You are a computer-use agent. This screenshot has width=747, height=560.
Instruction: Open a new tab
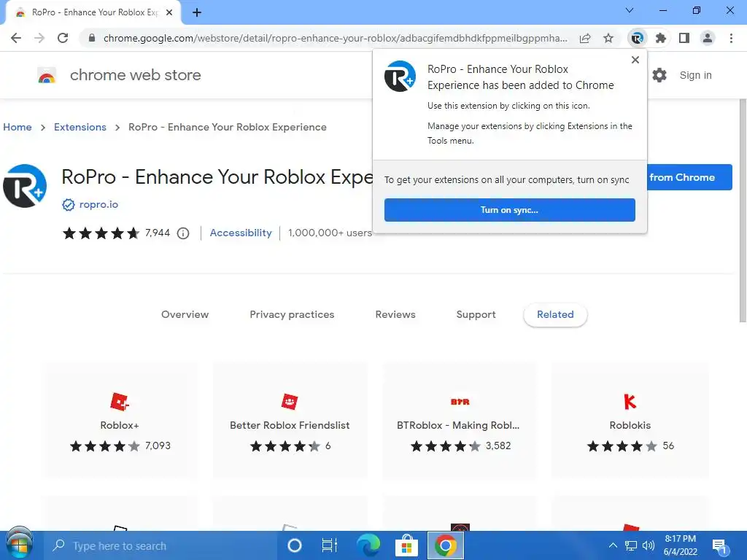click(x=197, y=12)
